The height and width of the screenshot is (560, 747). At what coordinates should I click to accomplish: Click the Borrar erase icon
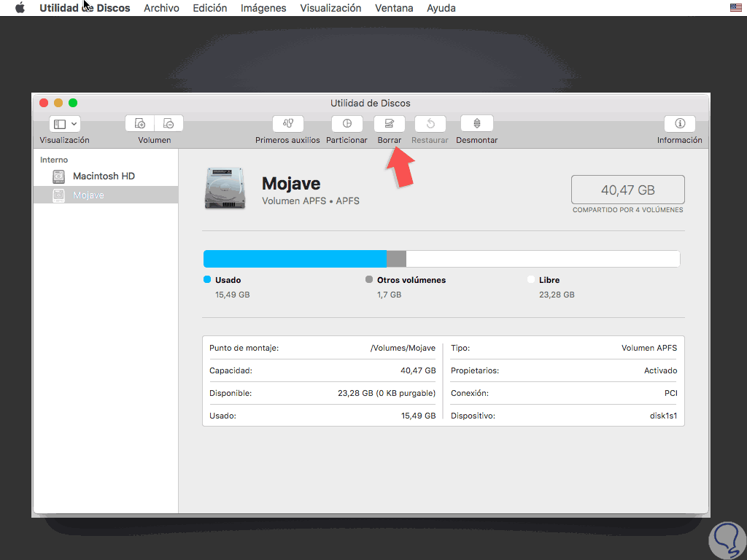[x=390, y=124]
